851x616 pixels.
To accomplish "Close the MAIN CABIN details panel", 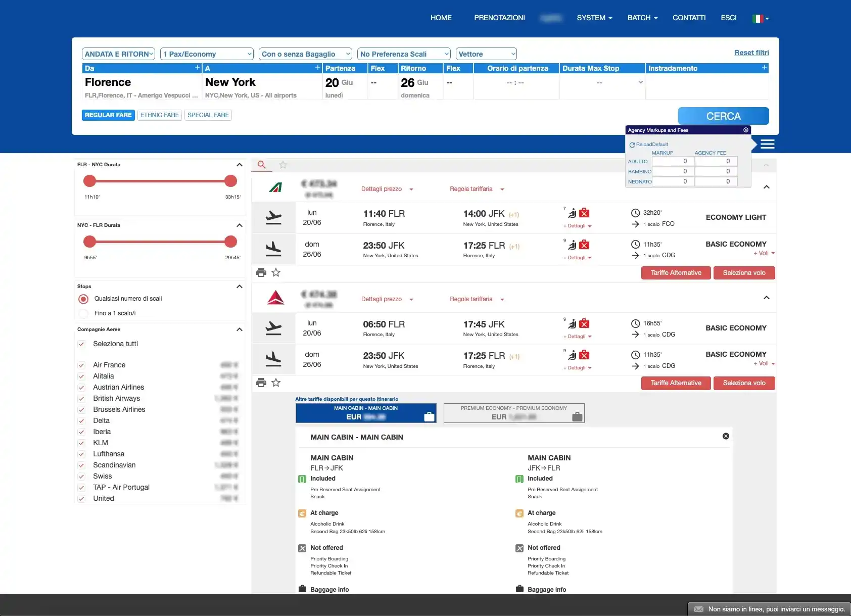I will tap(726, 436).
